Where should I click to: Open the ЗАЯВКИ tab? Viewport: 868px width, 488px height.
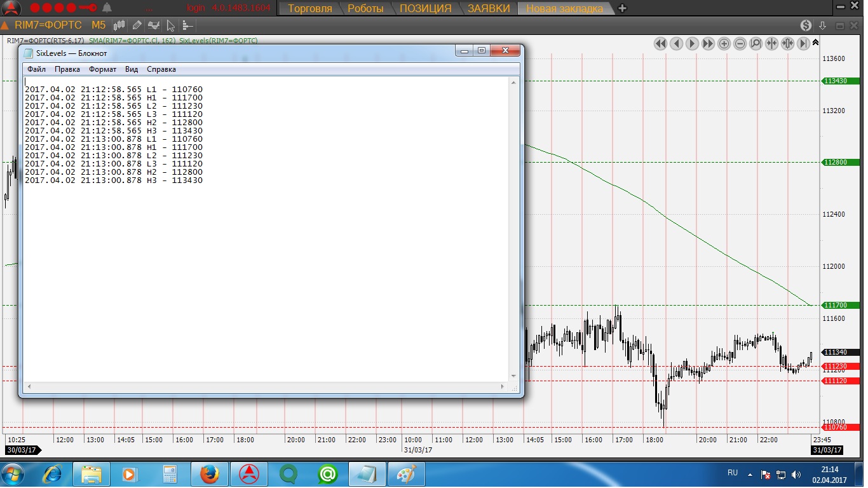pyautogui.click(x=488, y=8)
